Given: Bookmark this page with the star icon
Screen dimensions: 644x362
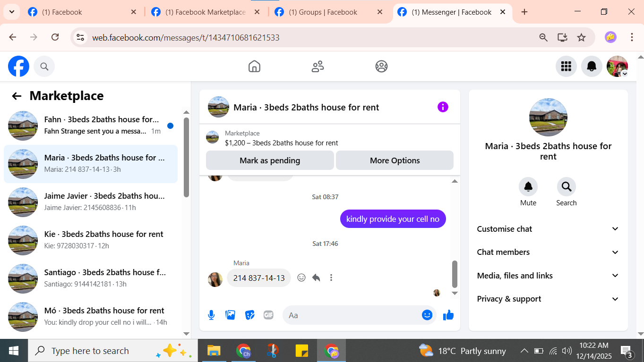Looking at the screenshot, I should [582, 37].
